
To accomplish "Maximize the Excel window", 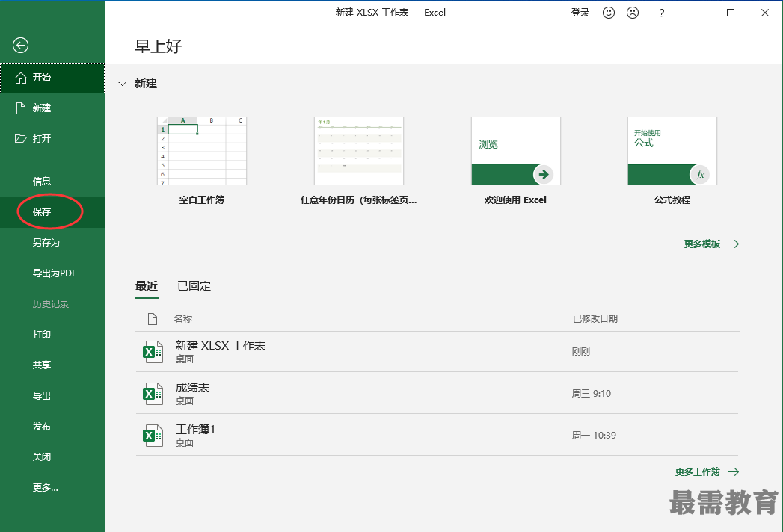I will coord(731,13).
